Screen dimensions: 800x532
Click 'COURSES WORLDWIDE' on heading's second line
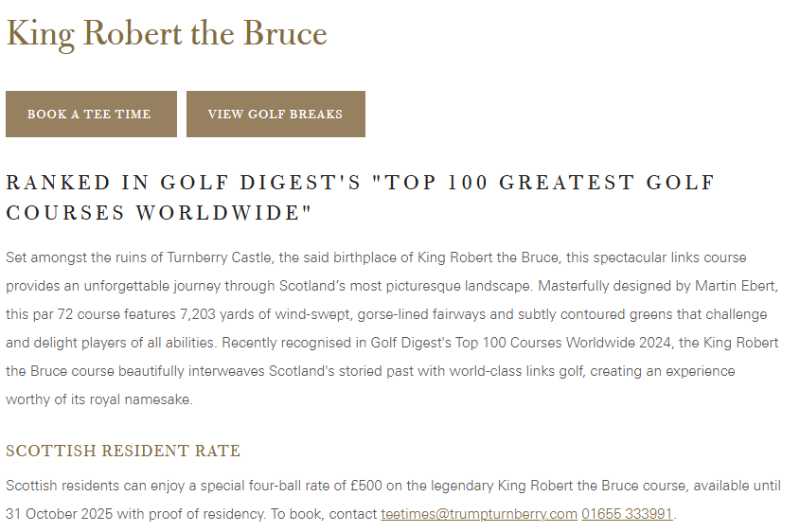point(158,213)
